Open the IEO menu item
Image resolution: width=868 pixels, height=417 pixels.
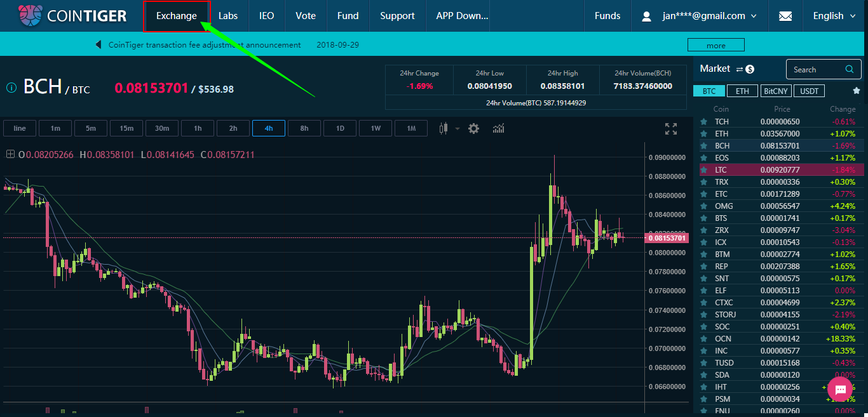pyautogui.click(x=267, y=16)
